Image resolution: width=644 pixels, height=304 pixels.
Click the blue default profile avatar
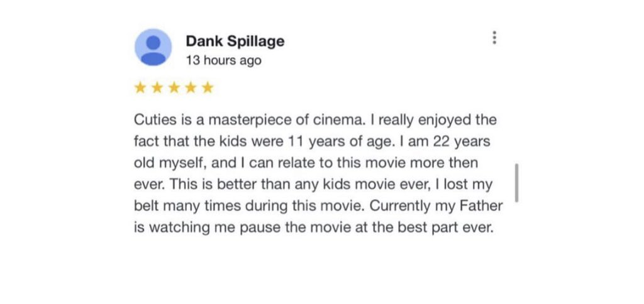click(153, 47)
